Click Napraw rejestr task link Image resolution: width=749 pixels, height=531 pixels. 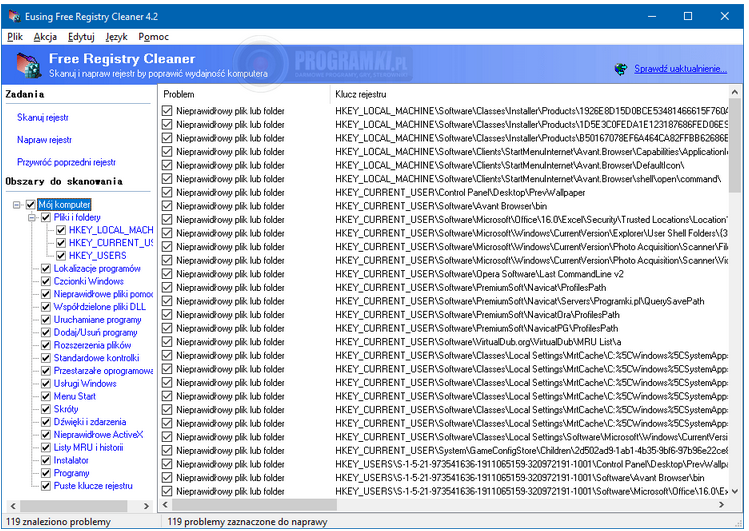click(x=44, y=140)
